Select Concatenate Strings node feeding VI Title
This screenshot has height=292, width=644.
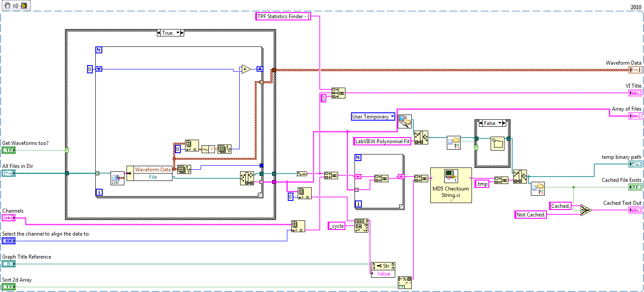[x=338, y=93]
